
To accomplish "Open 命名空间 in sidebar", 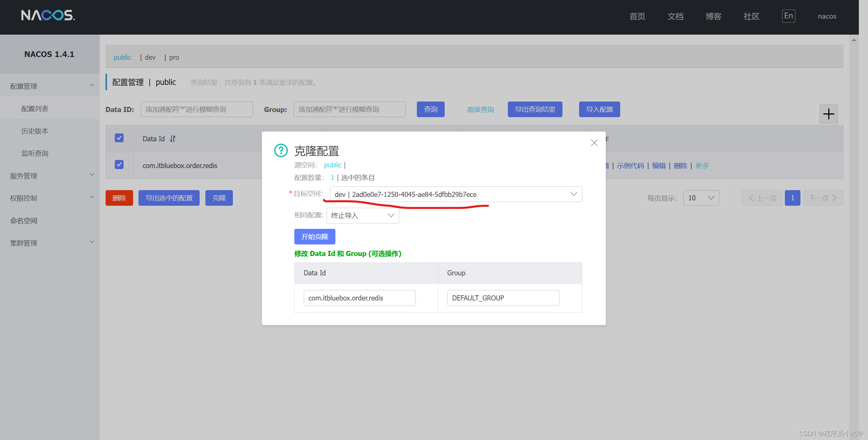I will [x=24, y=221].
